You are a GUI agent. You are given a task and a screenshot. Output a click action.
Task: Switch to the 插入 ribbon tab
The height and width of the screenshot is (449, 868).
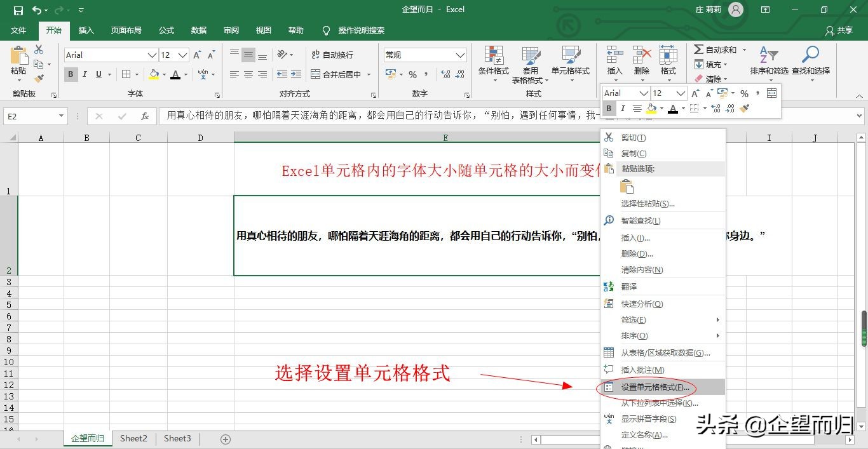tap(86, 30)
